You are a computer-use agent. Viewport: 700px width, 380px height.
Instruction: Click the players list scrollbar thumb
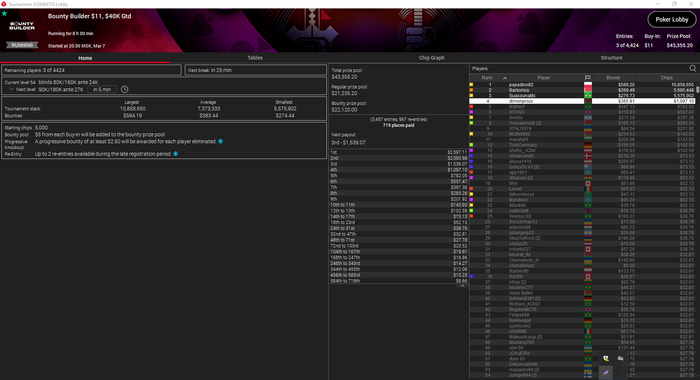[x=697, y=88]
